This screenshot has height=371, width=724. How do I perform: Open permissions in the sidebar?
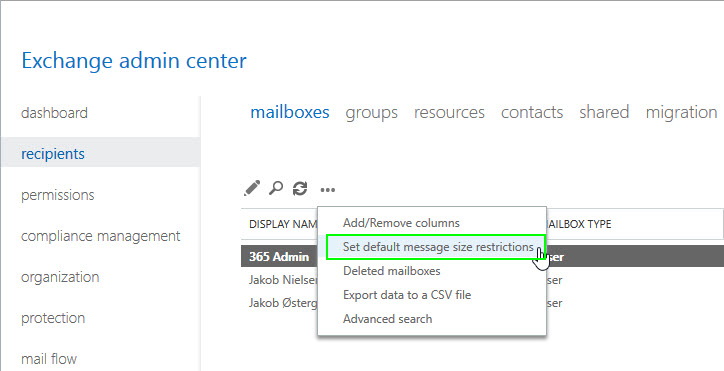57,195
